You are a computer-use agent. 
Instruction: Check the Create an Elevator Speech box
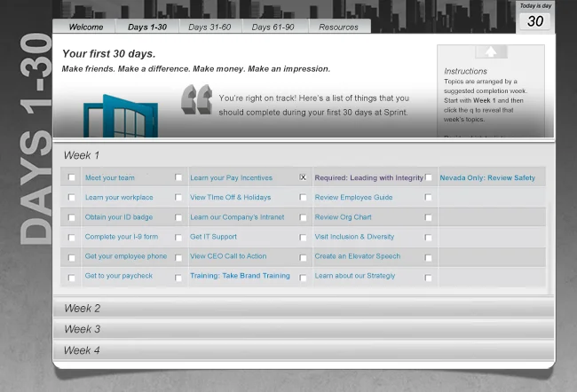point(303,257)
